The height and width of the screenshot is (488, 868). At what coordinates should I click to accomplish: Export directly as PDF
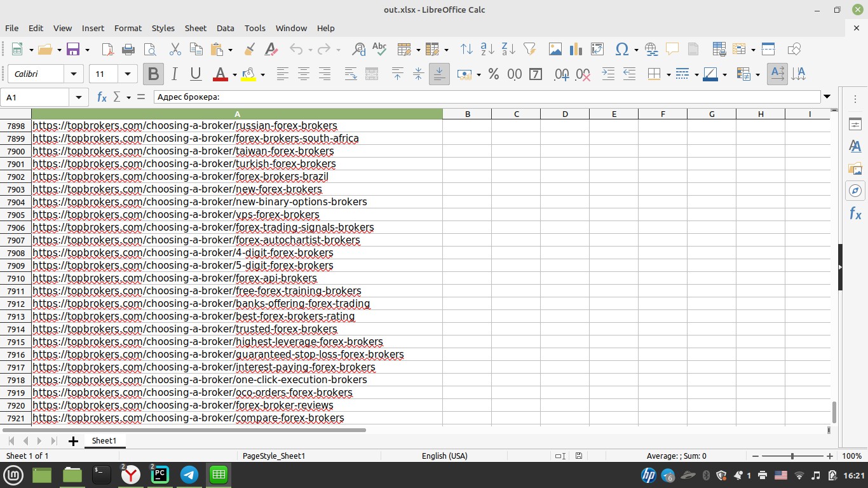(x=107, y=50)
